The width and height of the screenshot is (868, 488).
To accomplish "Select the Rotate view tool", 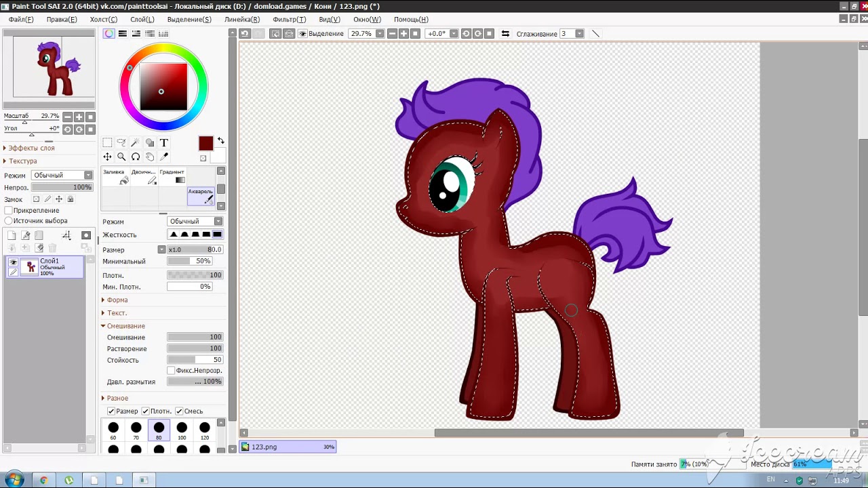I will pos(136,157).
